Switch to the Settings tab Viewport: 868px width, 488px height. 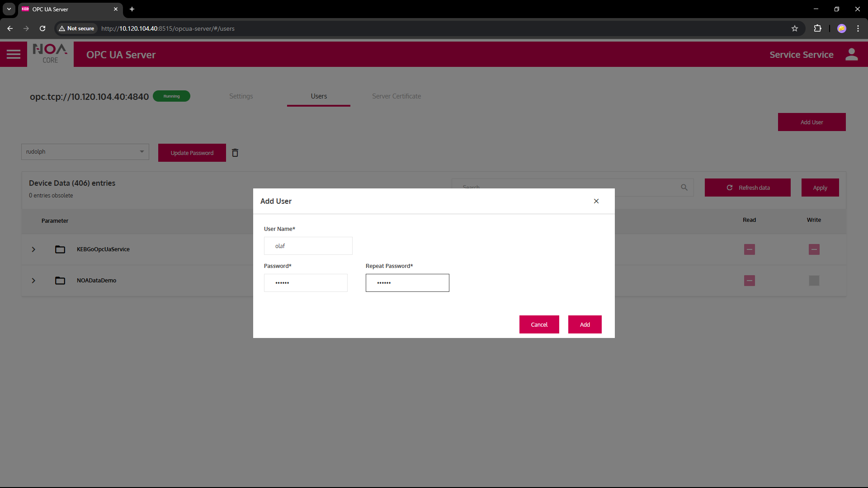coord(241,96)
